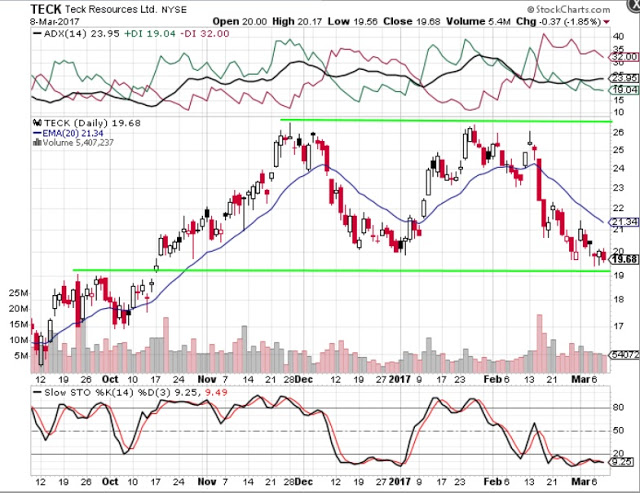Click the Low 19.56 value
The width and height of the screenshot is (640, 493).
tap(353, 22)
